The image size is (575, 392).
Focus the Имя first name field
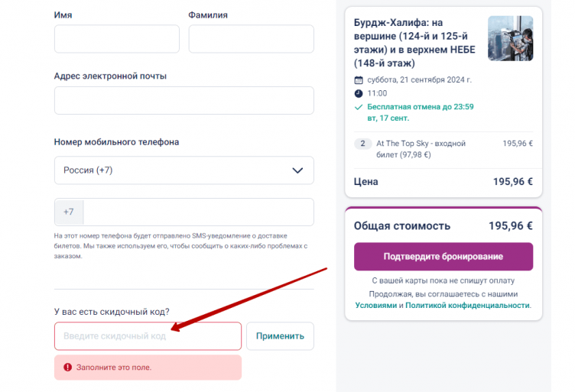point(117,39)
